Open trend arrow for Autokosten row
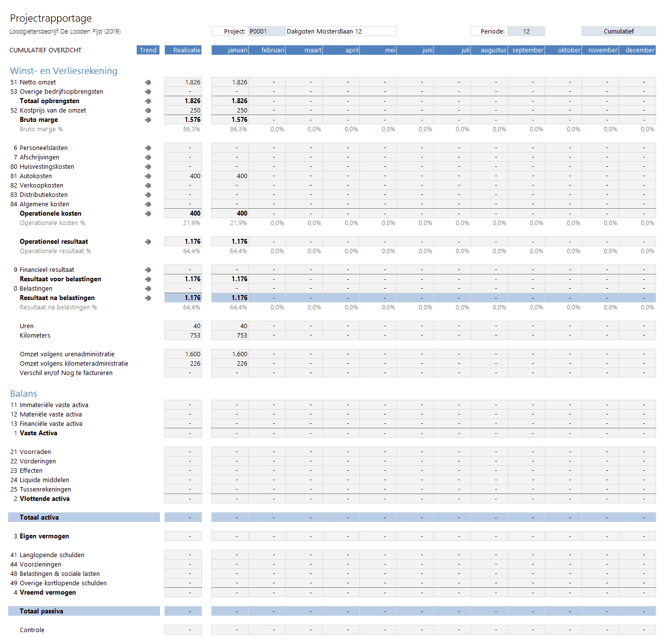 pos(148,176)
